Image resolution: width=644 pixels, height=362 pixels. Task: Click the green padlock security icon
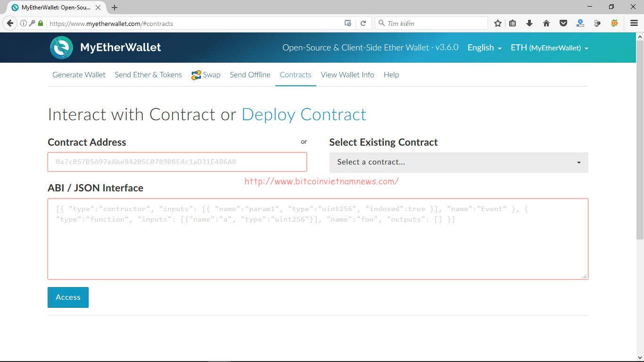click(x=41, y=23)
